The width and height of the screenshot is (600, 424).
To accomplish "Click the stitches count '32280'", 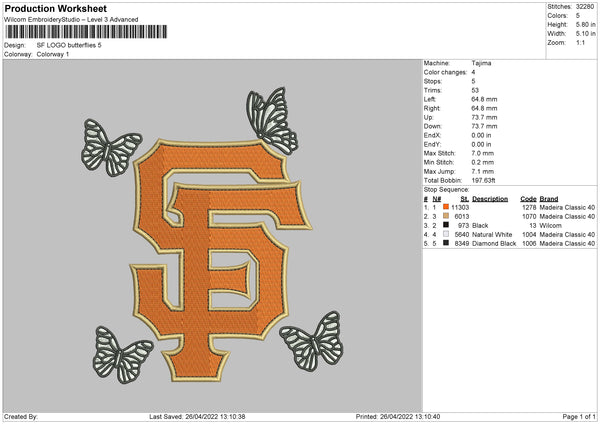I will [585, 7].
